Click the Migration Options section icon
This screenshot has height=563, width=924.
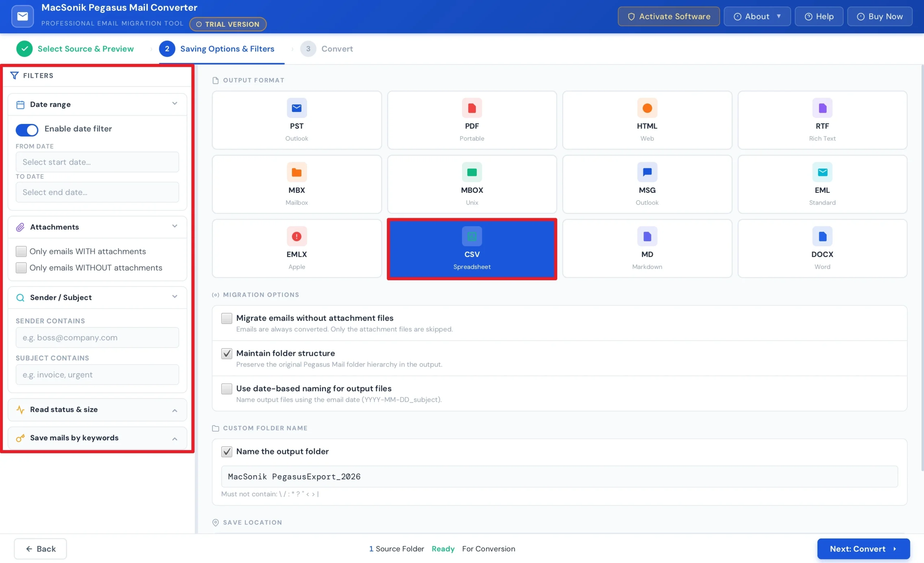click(x=215, y=295)
